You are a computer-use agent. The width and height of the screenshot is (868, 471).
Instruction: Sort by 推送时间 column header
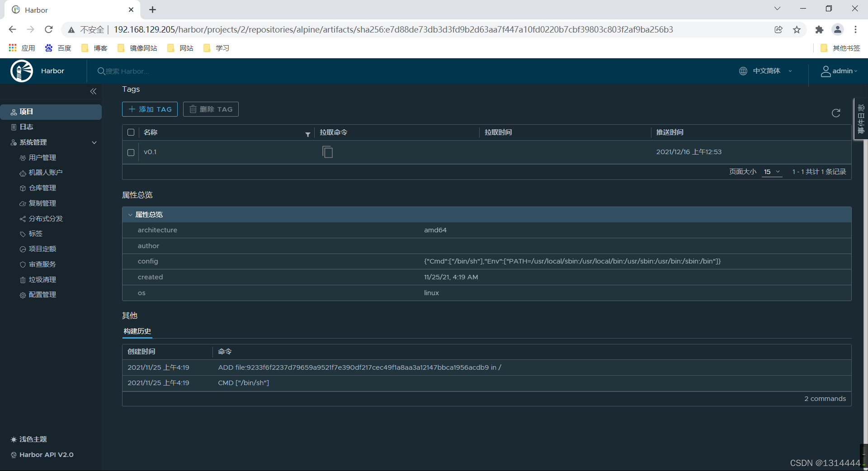(670, 132)
